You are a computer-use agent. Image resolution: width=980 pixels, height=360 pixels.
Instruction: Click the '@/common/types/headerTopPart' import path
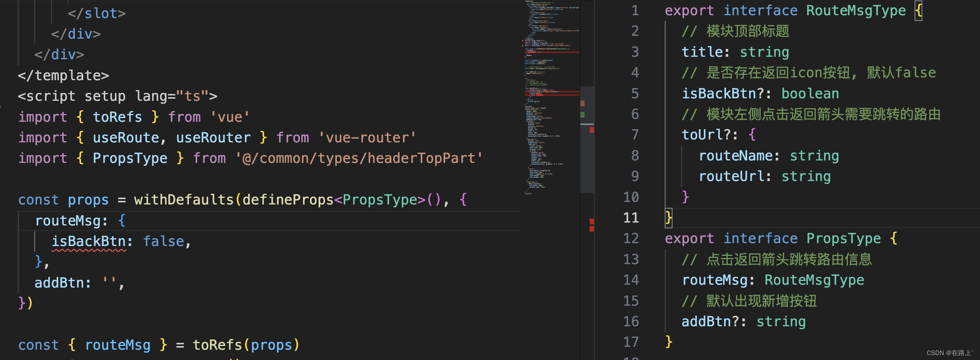[x=358, y=158]
